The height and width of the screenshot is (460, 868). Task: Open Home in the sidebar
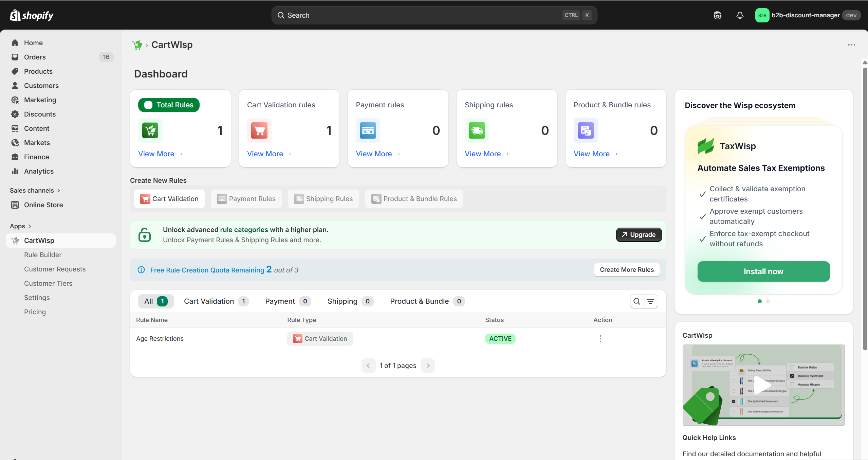[x=61, y=43]
